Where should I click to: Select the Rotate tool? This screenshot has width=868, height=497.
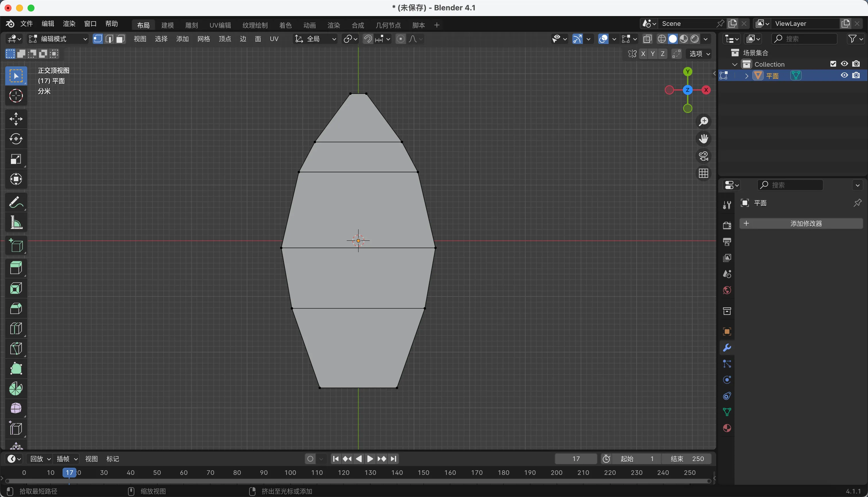pyautogui.click(x=16, y=139)
